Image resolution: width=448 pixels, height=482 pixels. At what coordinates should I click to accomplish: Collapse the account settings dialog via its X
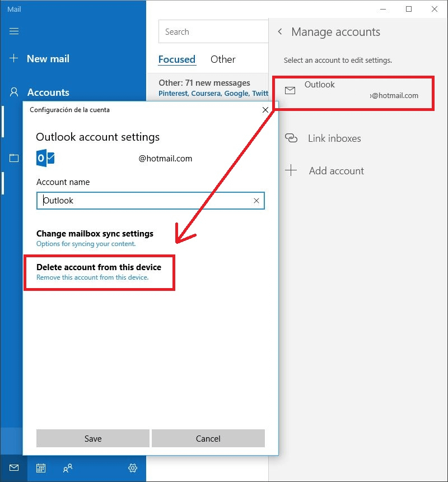(x=265, y=110)
